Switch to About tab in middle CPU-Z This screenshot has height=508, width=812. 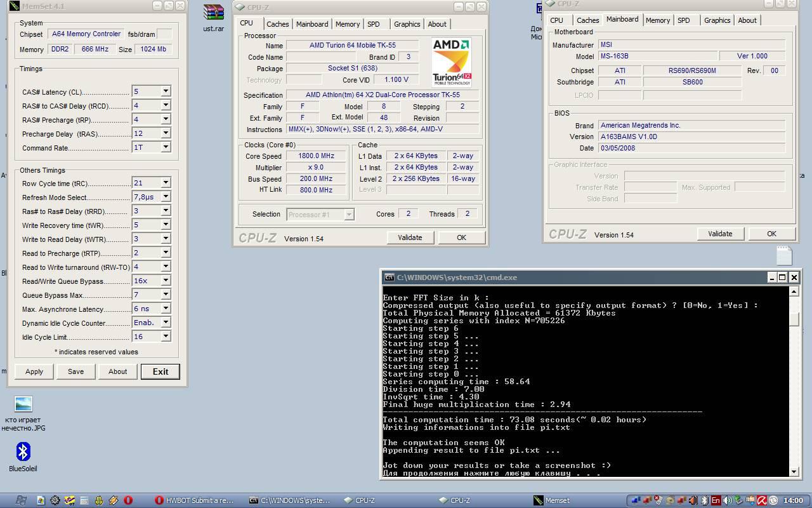coord(436,24)
